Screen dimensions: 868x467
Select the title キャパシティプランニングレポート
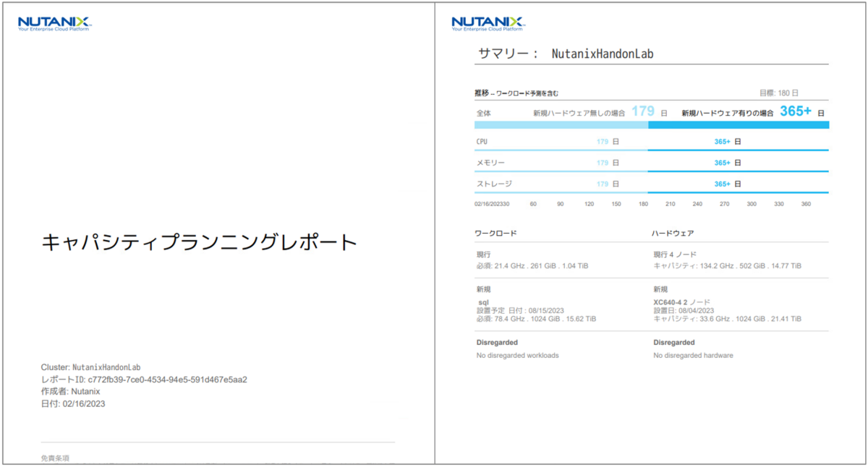click(200, 242)
